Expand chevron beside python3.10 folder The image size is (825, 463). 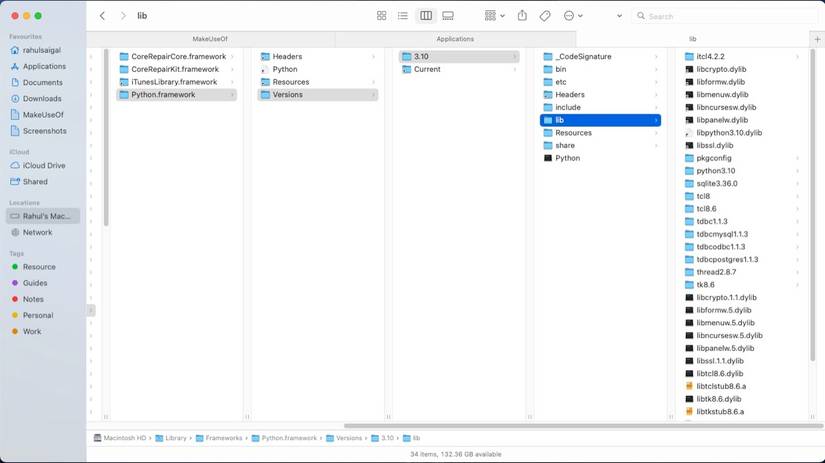798,171
